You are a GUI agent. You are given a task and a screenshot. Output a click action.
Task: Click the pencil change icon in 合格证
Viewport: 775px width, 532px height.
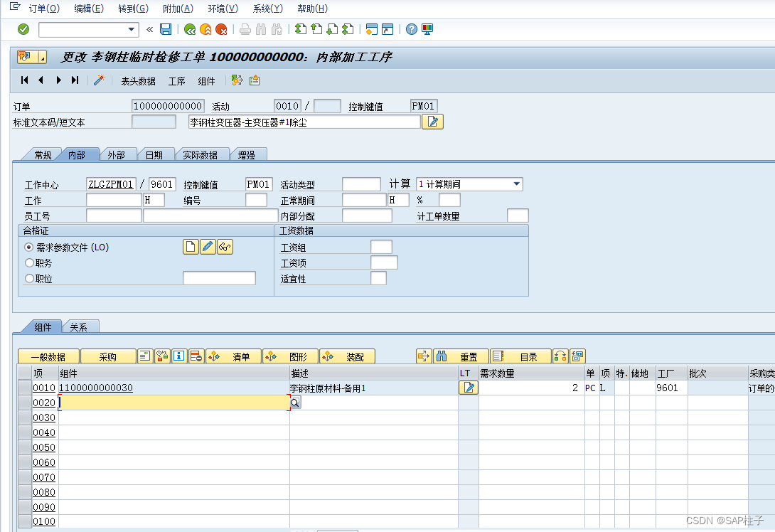click(x=208, y=247)
